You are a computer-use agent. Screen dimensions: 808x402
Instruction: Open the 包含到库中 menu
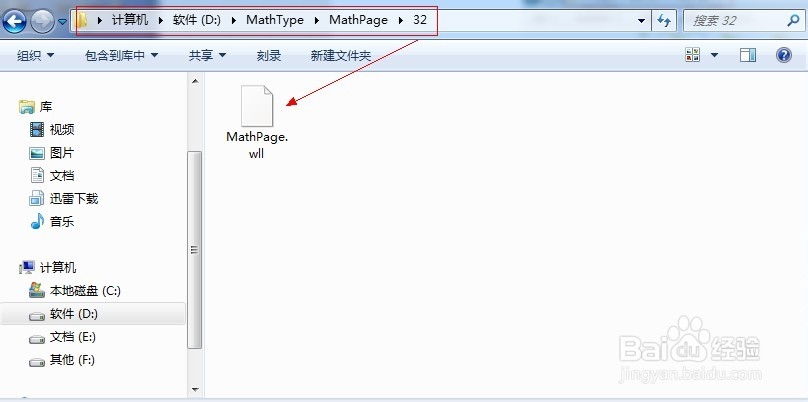click(x=122, y=55)
